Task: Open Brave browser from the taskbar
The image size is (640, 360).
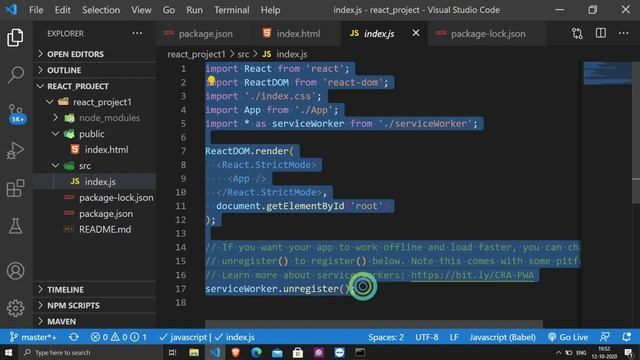Action: (x=236, y=352)
